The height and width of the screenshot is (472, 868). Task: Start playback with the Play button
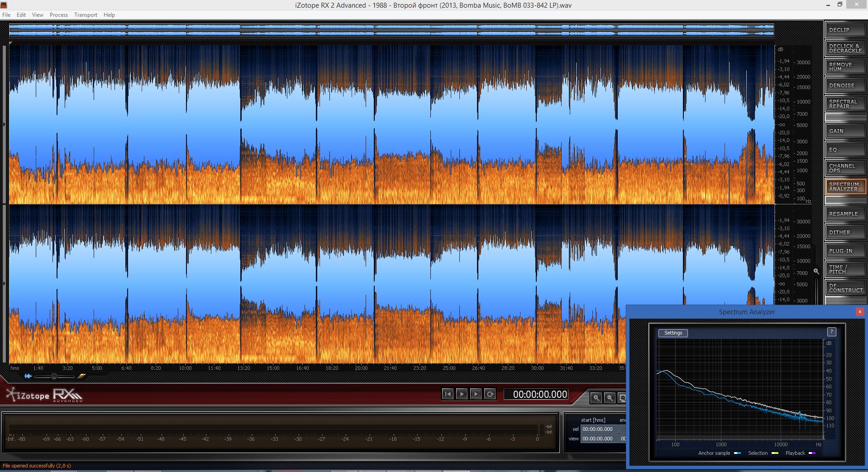pyautogui.click(x=462, y=394)
